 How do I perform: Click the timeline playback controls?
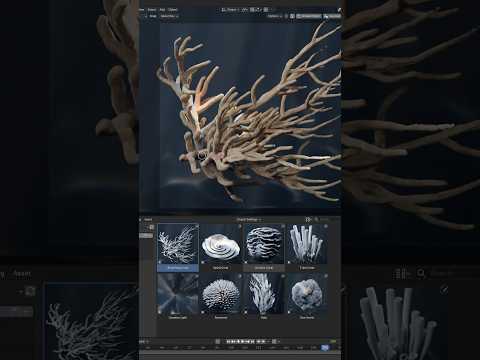click(246, 341)
